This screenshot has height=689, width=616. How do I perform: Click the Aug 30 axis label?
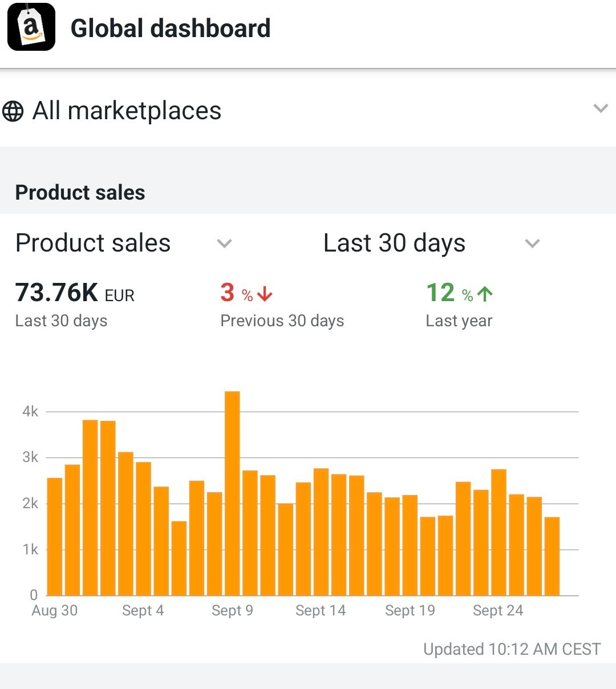click(54, 610)
